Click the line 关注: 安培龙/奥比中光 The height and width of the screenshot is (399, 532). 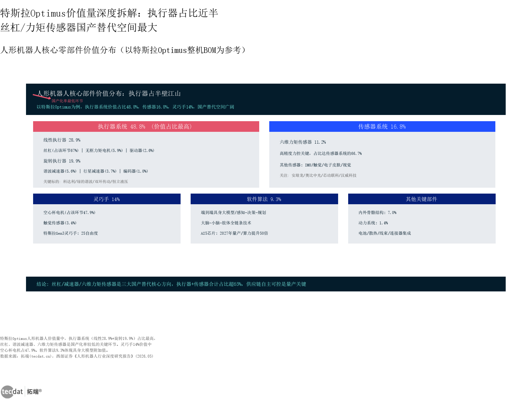coord(318,175)
